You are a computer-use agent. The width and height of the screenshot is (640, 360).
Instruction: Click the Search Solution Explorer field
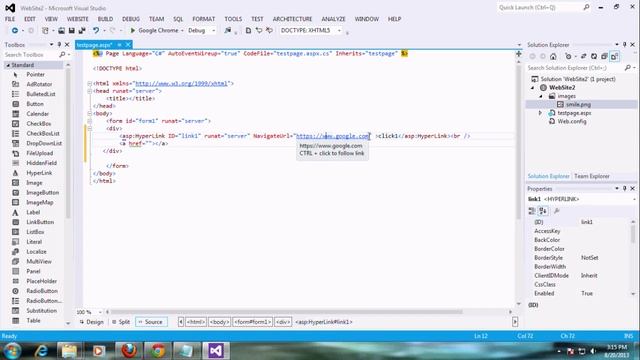coord(576,68)
